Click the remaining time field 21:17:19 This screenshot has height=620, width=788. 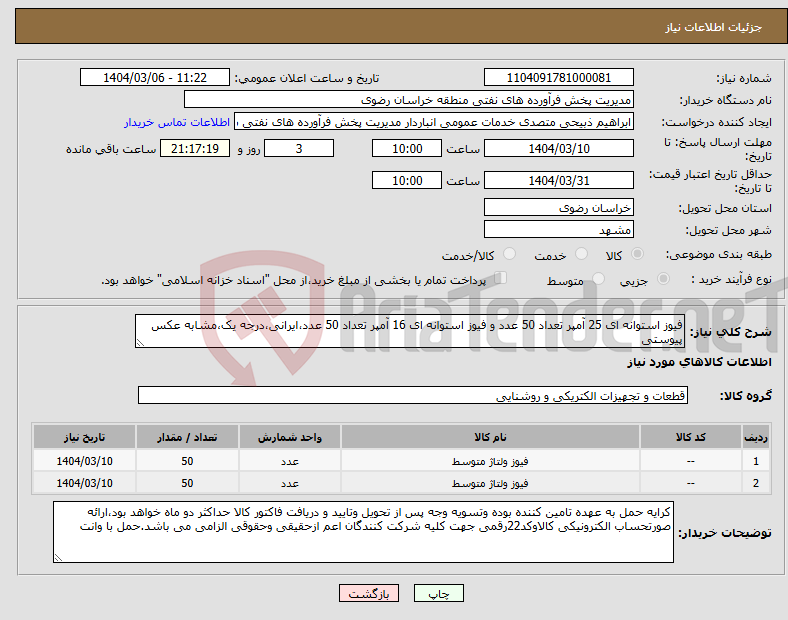pos(195,149)
